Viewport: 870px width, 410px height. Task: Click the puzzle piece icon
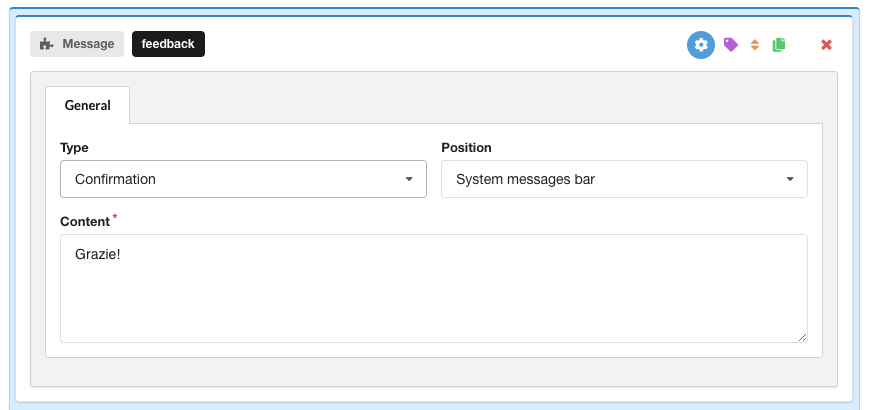point(47,44)
